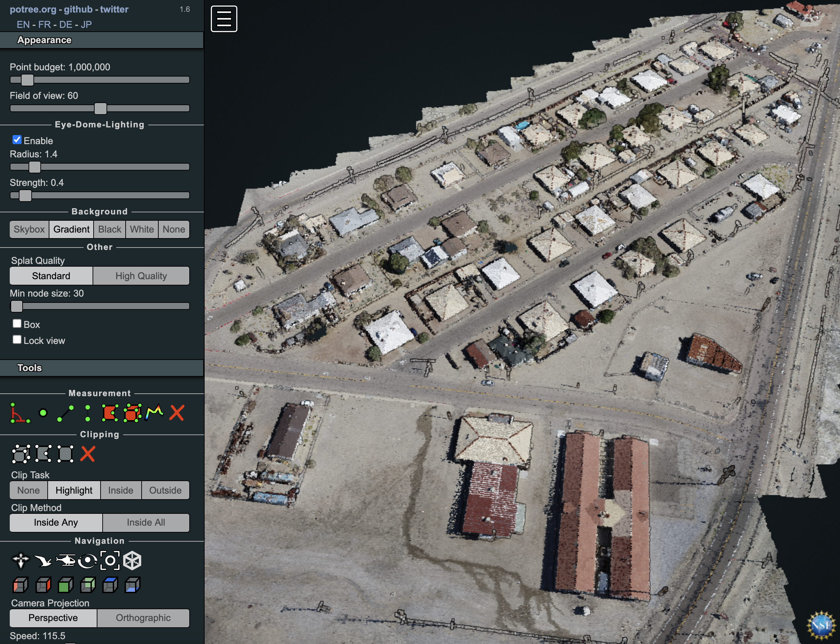Open the github link
The height and width of the screenshot is (644, 840).
point(78,9)
